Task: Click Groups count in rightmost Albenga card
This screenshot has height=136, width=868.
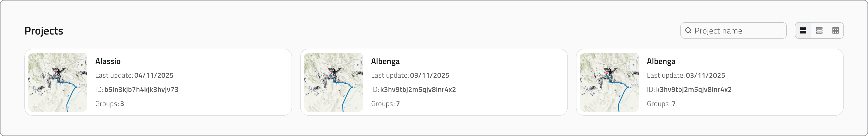Action: click(674, 104)
